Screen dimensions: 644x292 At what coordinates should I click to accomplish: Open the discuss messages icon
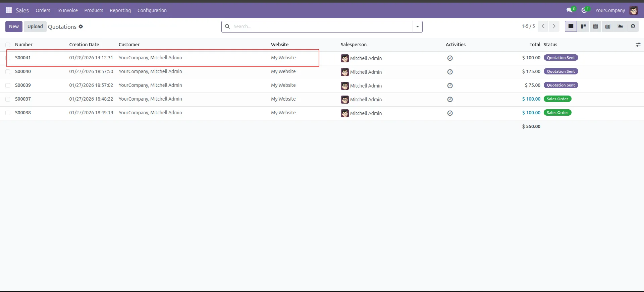[x=569, y=10]
